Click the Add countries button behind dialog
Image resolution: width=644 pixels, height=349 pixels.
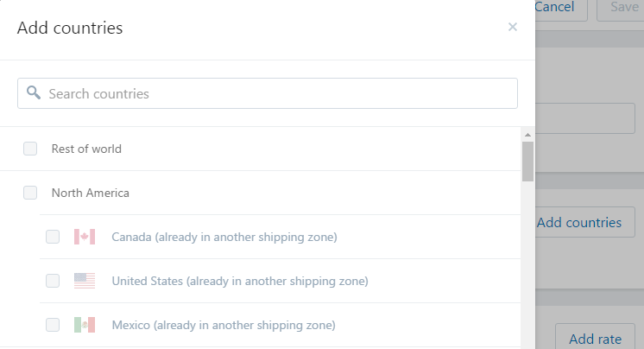(x=584, y=222)
